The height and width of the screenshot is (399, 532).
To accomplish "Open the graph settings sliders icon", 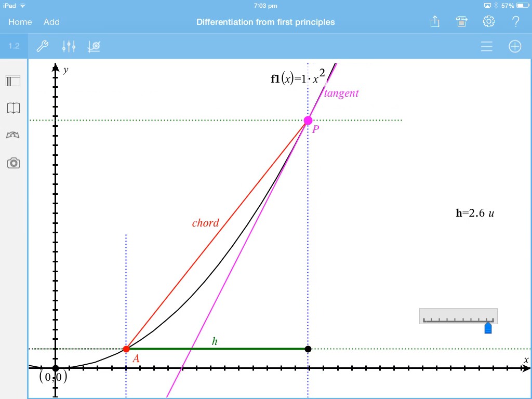I will tap(69, 46).
